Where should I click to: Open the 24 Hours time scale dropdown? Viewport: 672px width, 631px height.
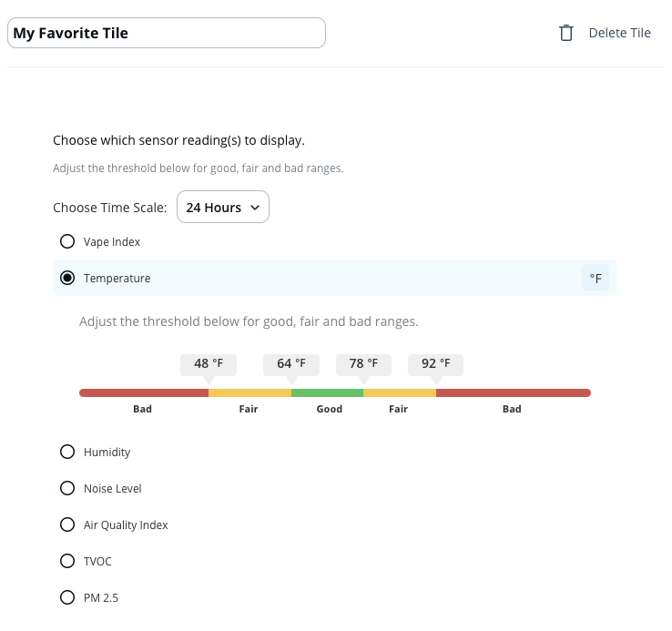(x=222, y=208)
